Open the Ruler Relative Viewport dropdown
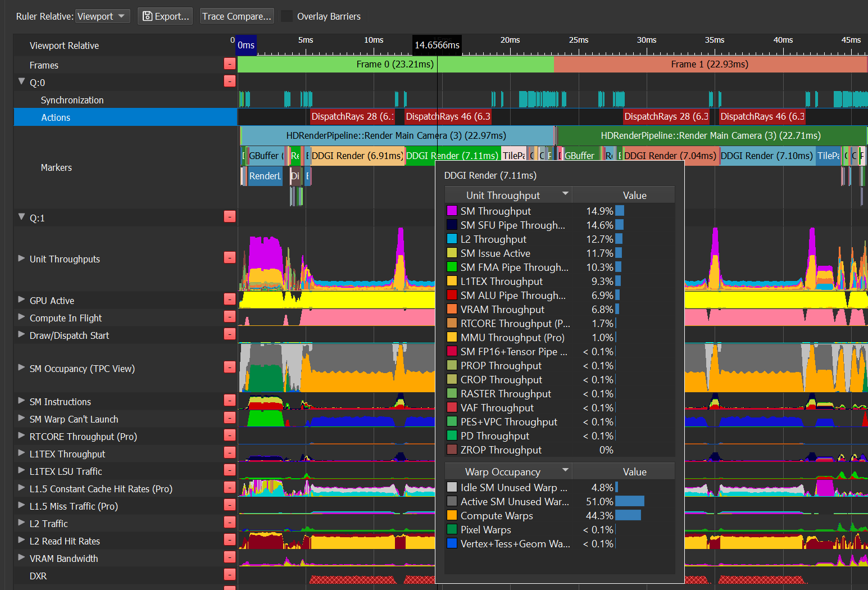868x590 pixels. click(103, 16)
